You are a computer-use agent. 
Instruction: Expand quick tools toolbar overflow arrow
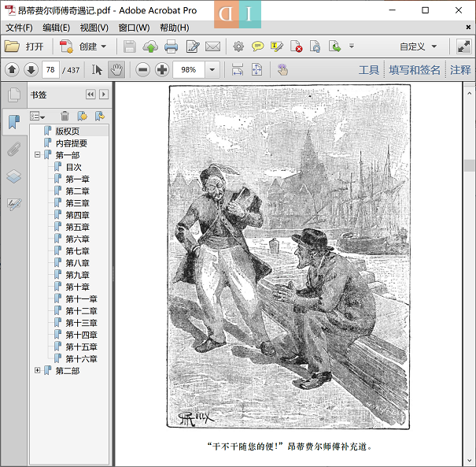(x=352, y=46)
